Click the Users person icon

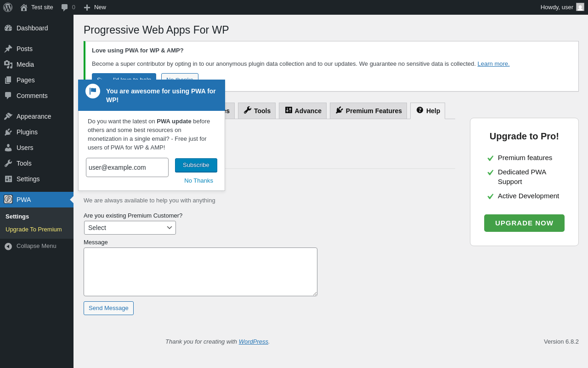(8, 148)
